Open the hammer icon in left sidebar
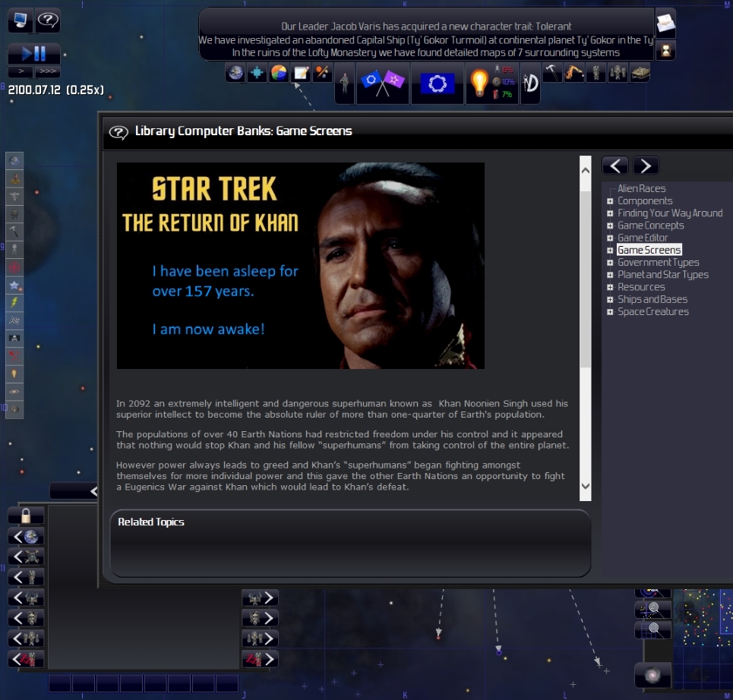 coord(14,232)
